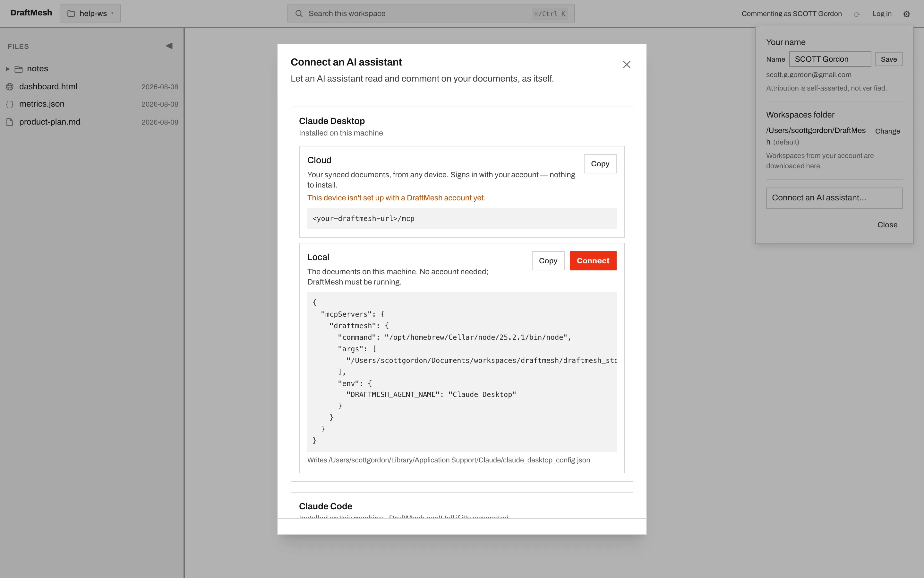The height and width of the screenshot is (578, 924).
Task: Click the DraftMesh logo
Action: (31, 13)
